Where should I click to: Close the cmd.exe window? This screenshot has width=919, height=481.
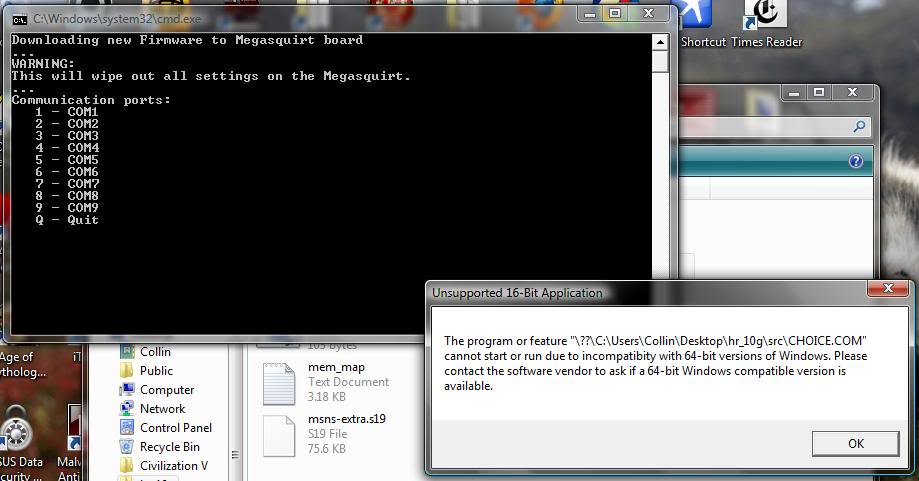click(648, 13)
